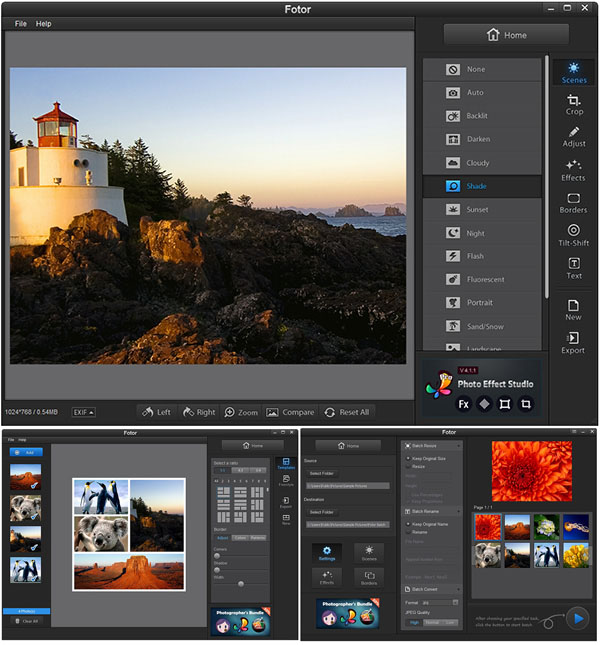
Task: Open the Help menu in the main window
Action: [44, 23]
